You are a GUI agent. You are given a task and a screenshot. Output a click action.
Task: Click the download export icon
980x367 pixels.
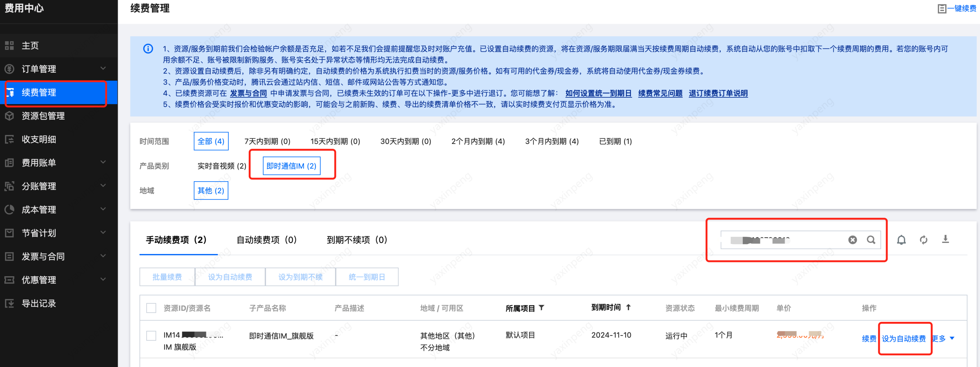945,239
